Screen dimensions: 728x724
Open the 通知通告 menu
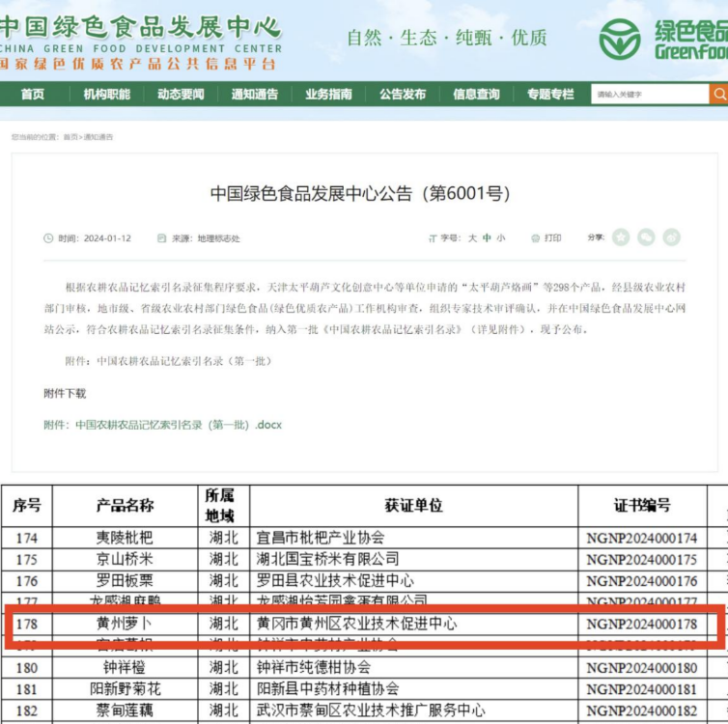255,95
